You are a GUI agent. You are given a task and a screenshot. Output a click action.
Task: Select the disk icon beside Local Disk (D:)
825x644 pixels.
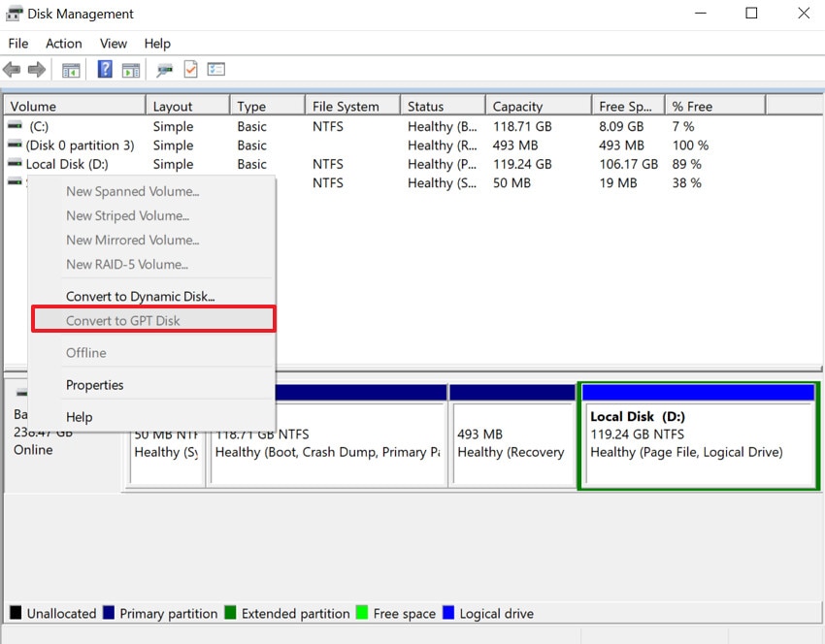[14, 164]
